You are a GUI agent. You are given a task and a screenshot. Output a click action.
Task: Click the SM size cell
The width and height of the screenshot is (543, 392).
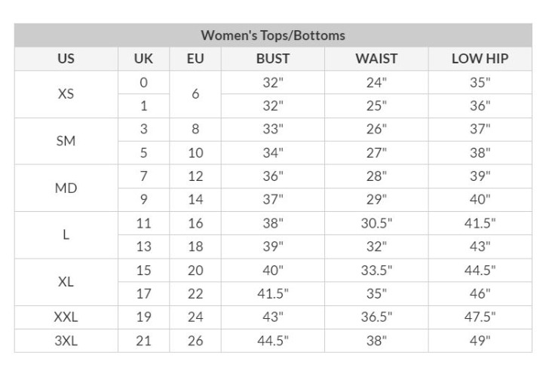(66, 141)
